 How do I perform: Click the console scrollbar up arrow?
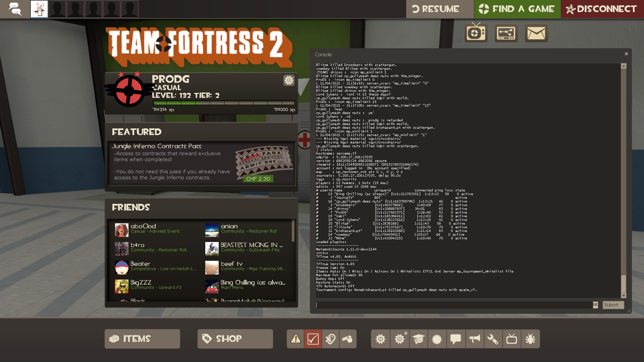click(x=624, y=66)
